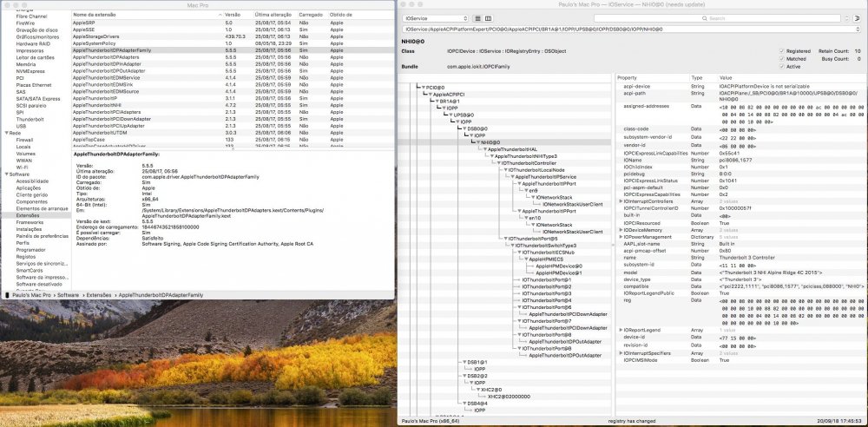Select the device-id property row
Screen dimensions: 868x427
(740, 337)
